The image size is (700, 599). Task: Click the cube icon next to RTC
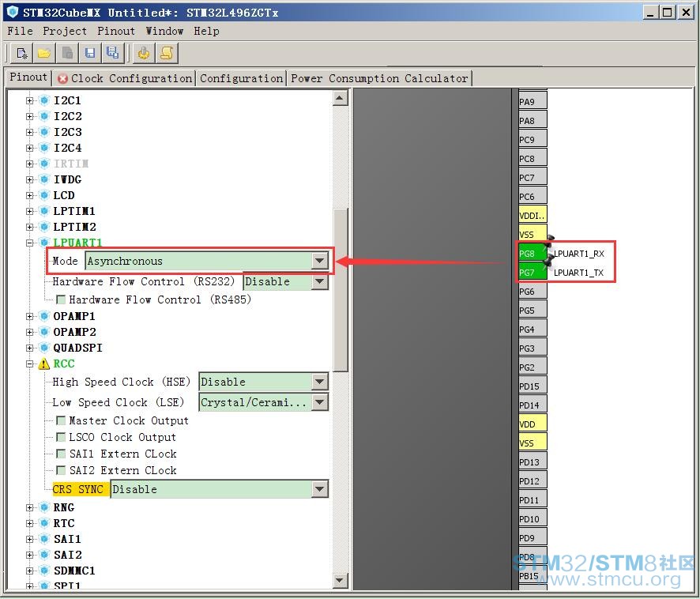[44, 523]
